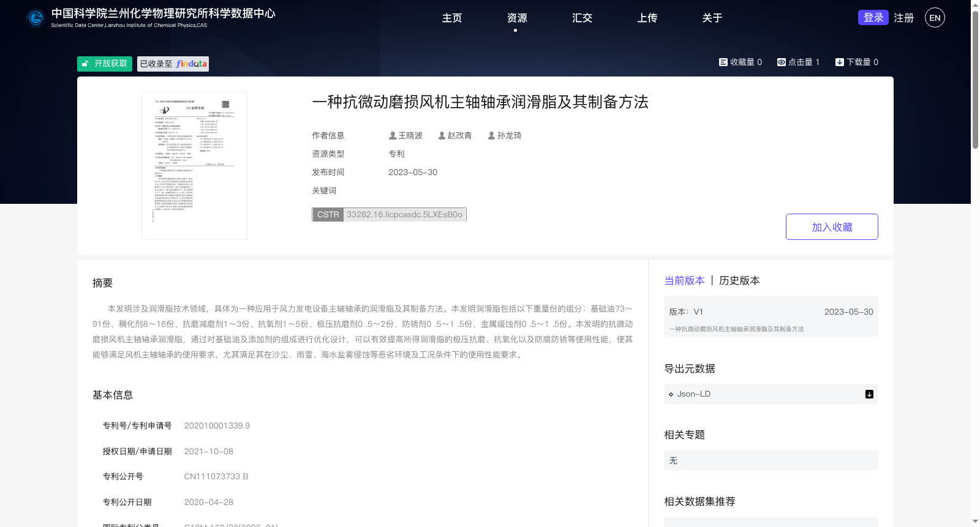The height and width of the screenshot is (527, 980).
Task: Select the 上传 menu item
Action: [647, 18]
